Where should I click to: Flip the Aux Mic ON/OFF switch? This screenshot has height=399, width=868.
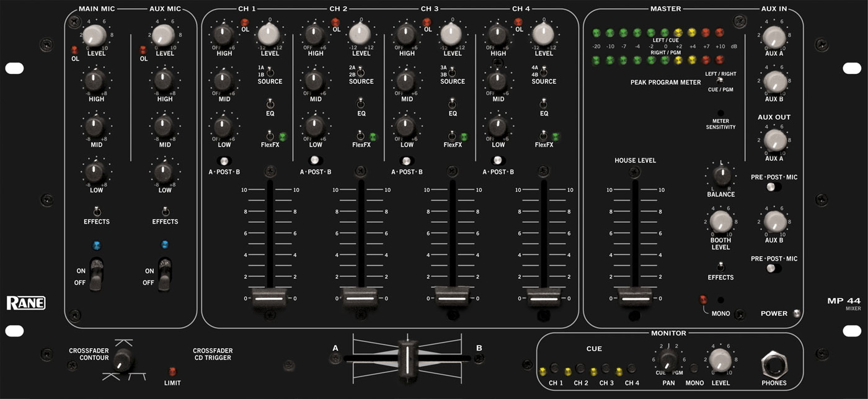point(164,274)
